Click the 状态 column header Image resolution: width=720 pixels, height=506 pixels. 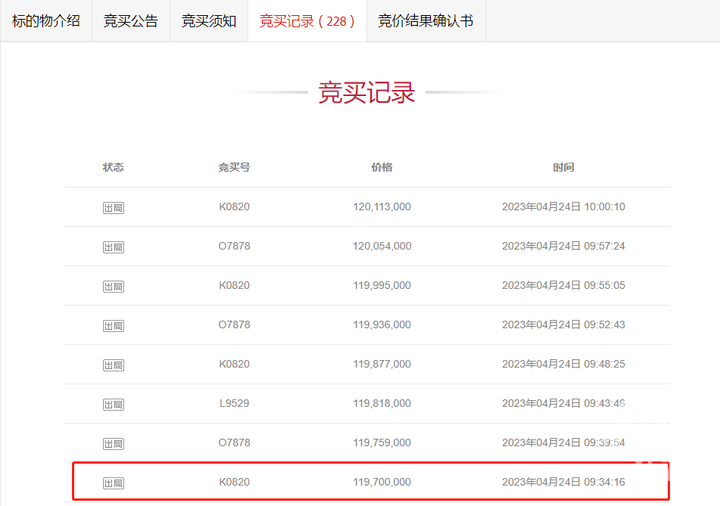pyautogui.click(x=113, y=167)
